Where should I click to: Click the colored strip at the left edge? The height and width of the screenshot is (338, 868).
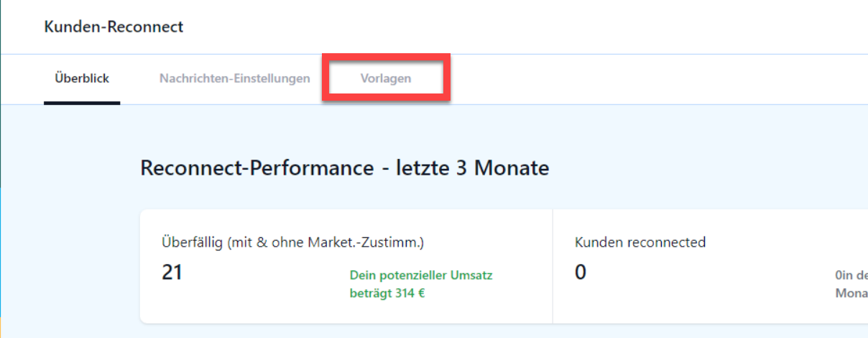(1, 169)
